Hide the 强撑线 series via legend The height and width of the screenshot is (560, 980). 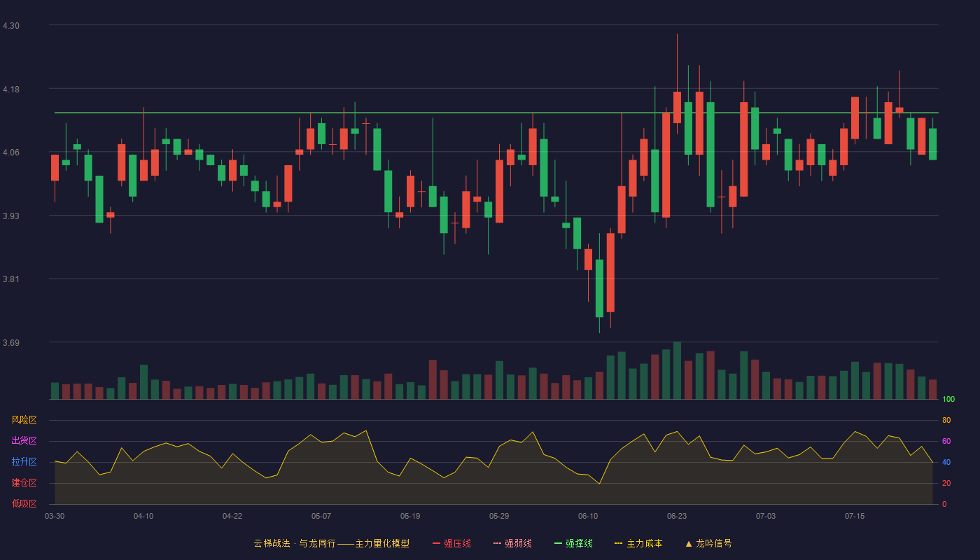pyautogui.click(x=573, y=543)
